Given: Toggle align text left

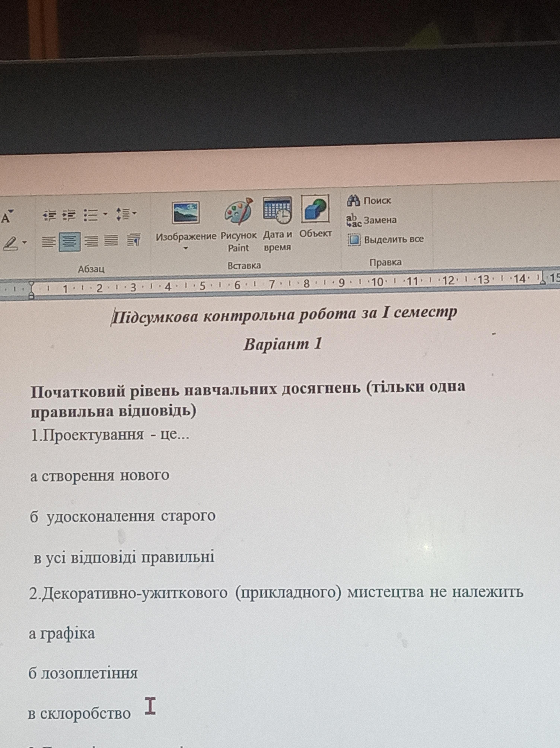Looking at the screenshot, I should pos(49,241).
